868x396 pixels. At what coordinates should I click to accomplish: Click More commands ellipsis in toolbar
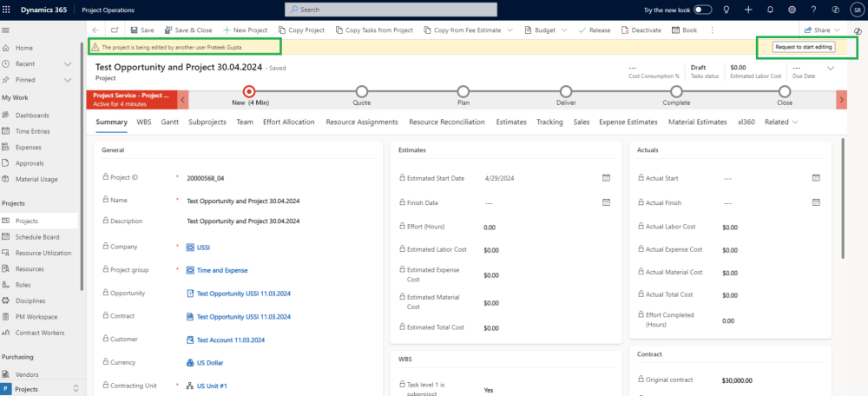click(712, 30)
